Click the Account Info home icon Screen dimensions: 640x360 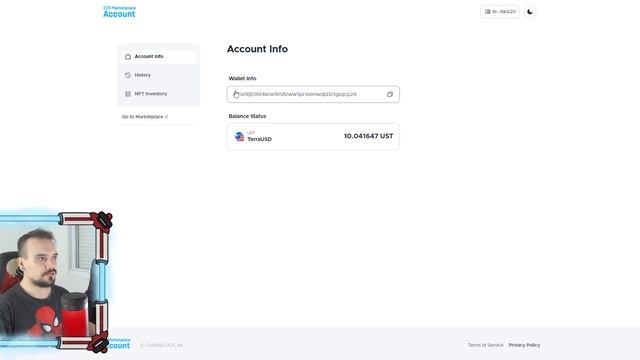pyautogui.click(x=128, y=56)
